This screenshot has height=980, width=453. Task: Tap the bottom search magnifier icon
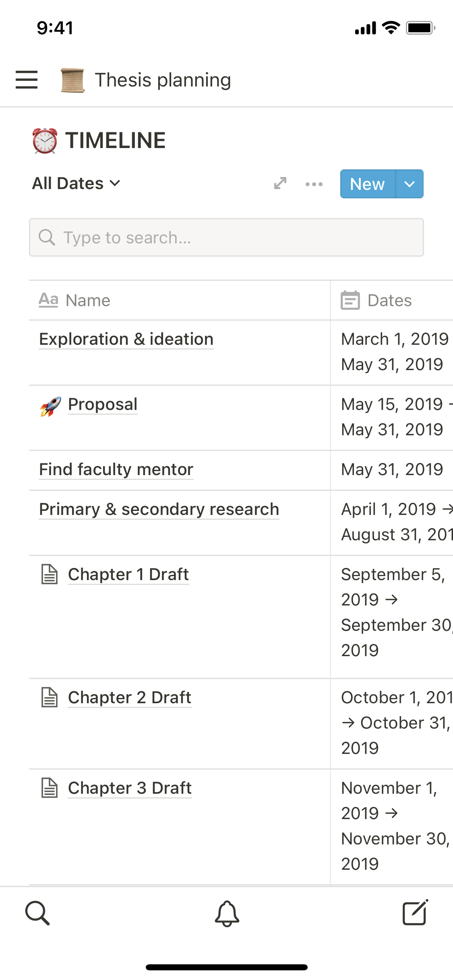[37, 913]
